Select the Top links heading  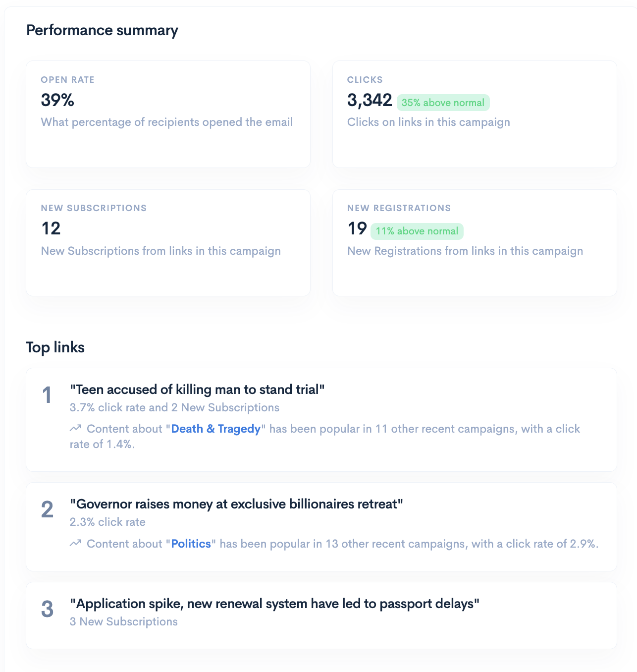coord(55,347)
